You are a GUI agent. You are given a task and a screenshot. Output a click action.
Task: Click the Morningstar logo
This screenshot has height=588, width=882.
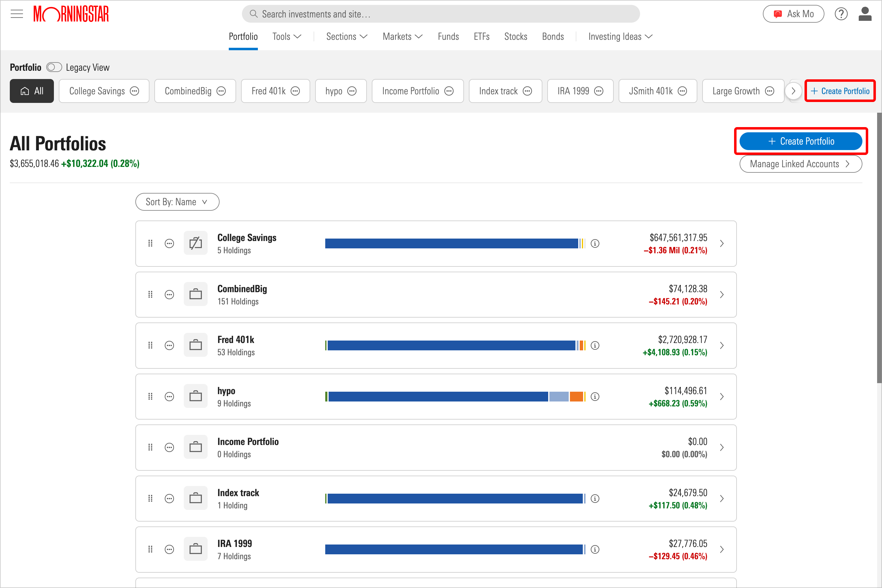pos(71,14)
